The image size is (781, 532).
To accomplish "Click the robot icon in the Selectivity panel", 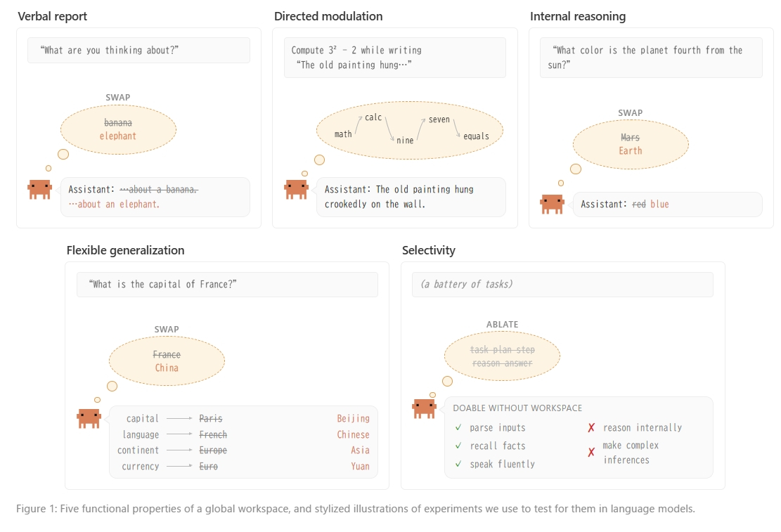I will tap(425, 409).
